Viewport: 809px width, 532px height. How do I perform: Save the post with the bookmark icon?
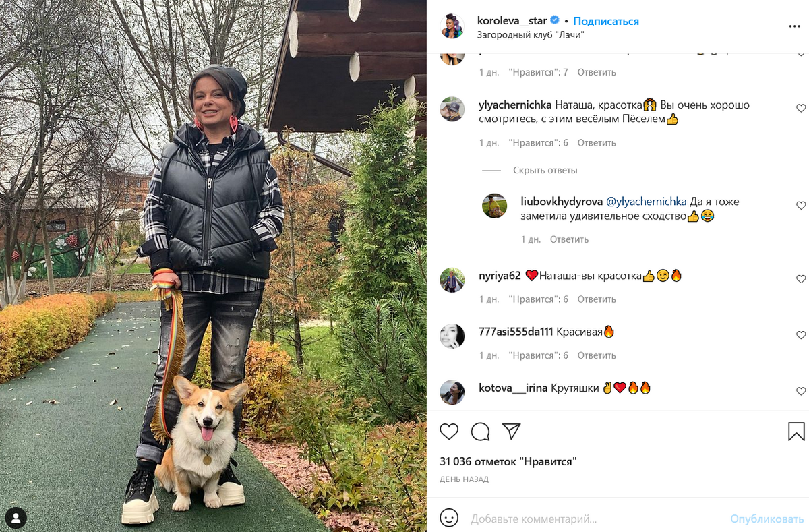[x=796, y=432]
